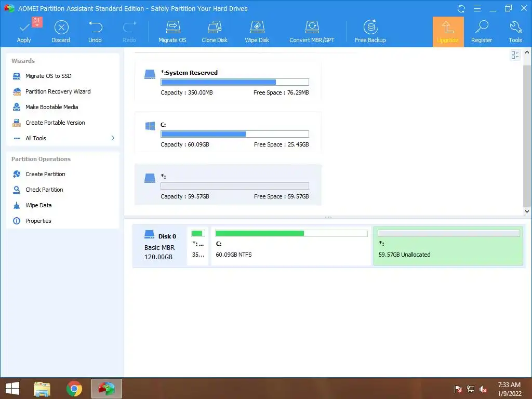Screen dimensions: 532x399
Task: Click the refresh icon in the title bar
Action: click(461, 8)
